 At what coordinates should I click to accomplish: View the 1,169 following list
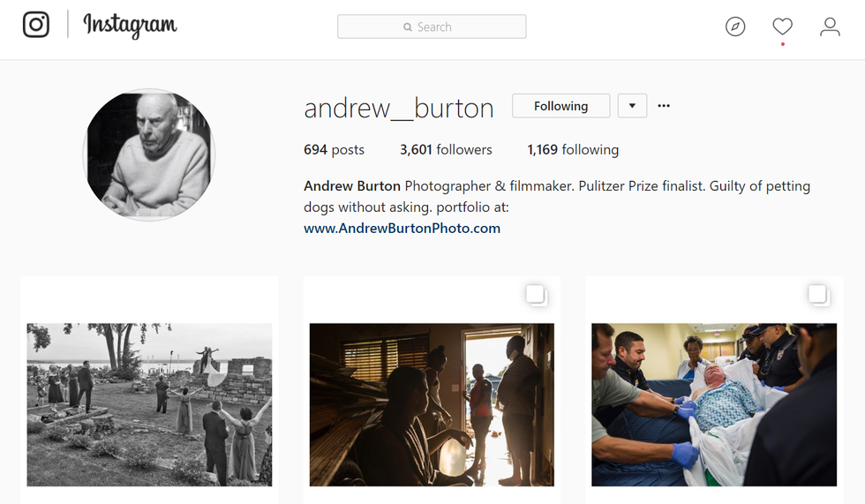pyautogui.click(x=573, y=149)
